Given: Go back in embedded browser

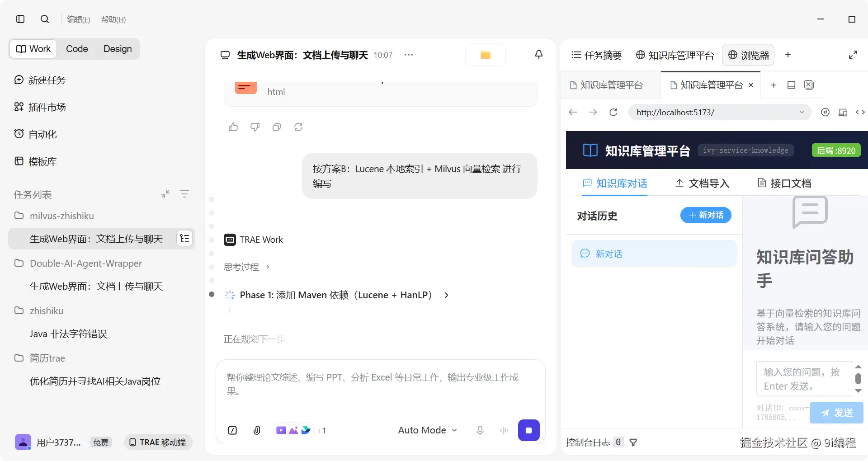Looking at the screenshot, I should click(573, 112).
